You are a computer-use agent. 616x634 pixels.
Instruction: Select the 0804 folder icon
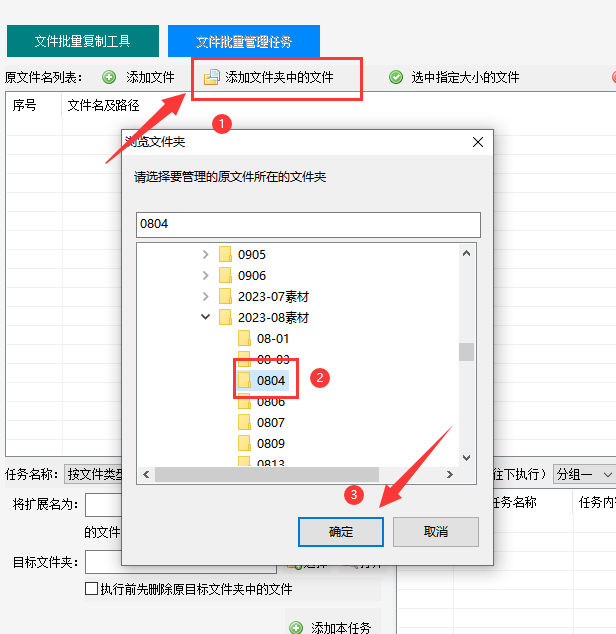pos(244,380)
